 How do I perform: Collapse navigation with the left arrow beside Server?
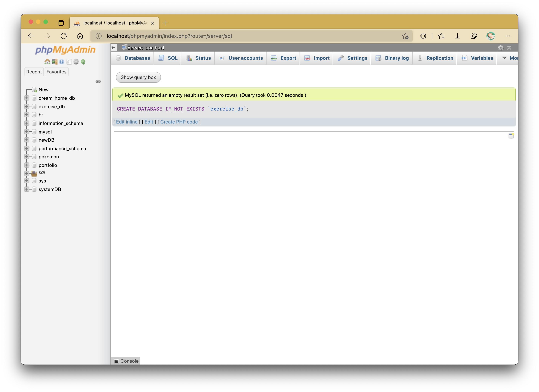114,47
